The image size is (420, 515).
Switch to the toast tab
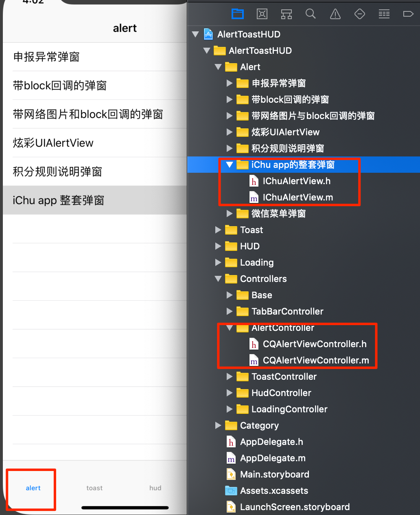[94, 488]
